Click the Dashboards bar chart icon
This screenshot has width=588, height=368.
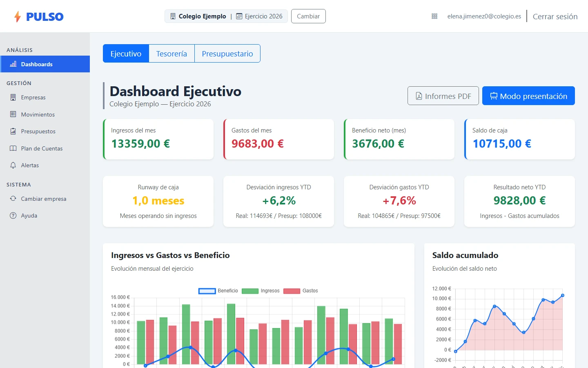tap(13, 64)
